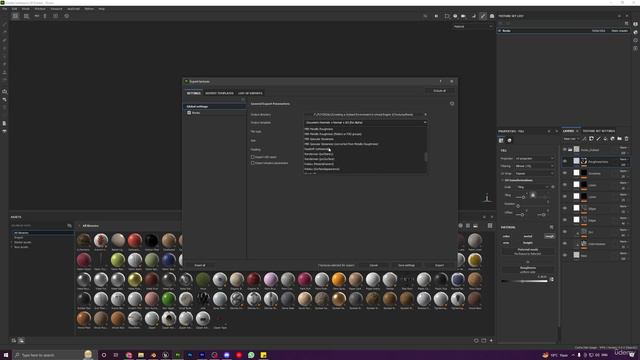
Task: Click Cancel in the Export dialog
Action: tap(374, 265)
